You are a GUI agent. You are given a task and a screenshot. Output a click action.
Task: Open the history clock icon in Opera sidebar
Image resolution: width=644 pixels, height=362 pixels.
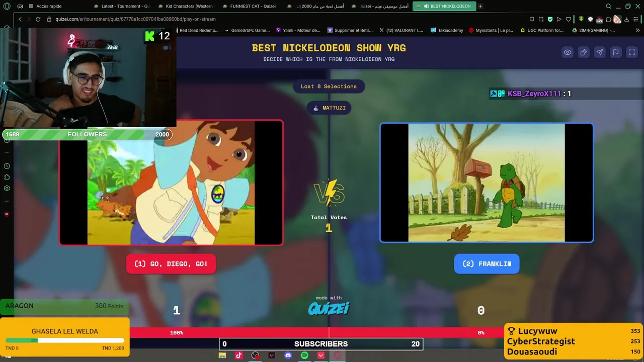point(7,166)
